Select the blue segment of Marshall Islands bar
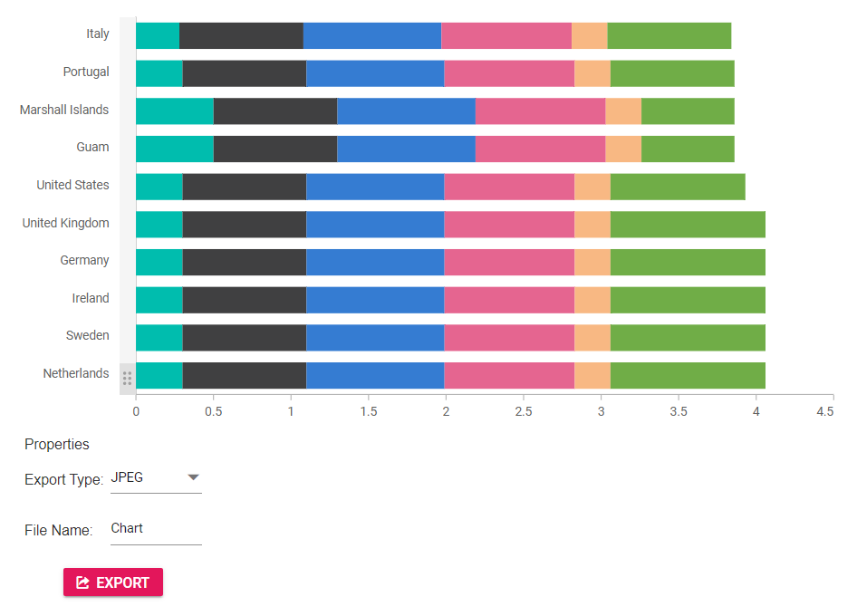The height and width of the screenshot is (616, 857). coord(406,111)
